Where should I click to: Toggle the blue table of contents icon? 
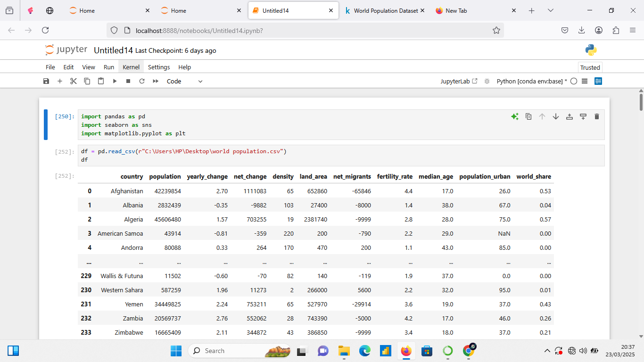tap(598, 81)
